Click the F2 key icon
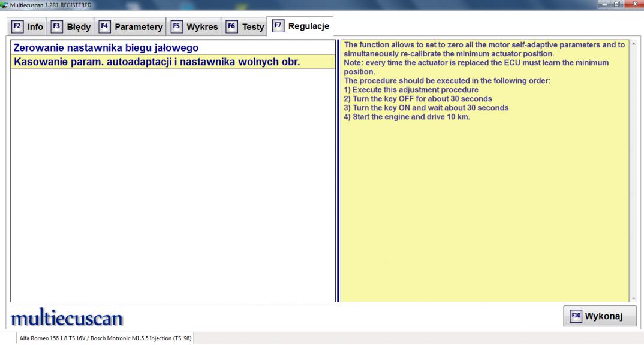The image size is (644, 345). (x=17, y=27)
